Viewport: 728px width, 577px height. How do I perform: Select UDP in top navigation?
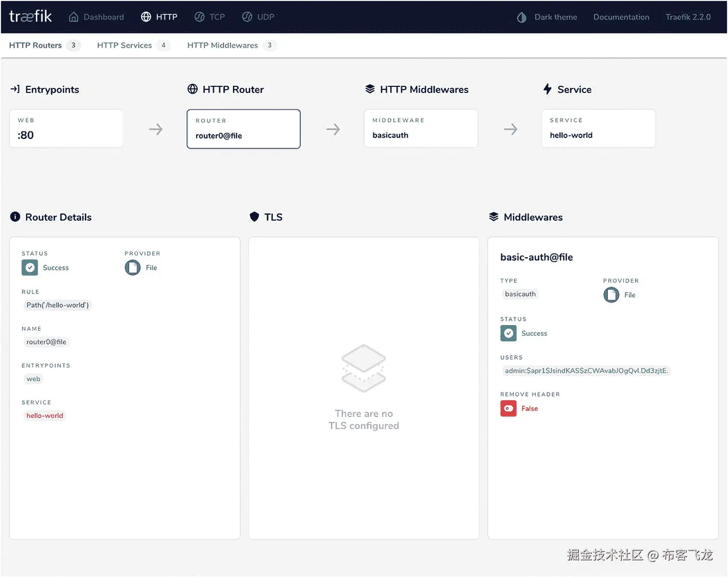click(259, 17)
